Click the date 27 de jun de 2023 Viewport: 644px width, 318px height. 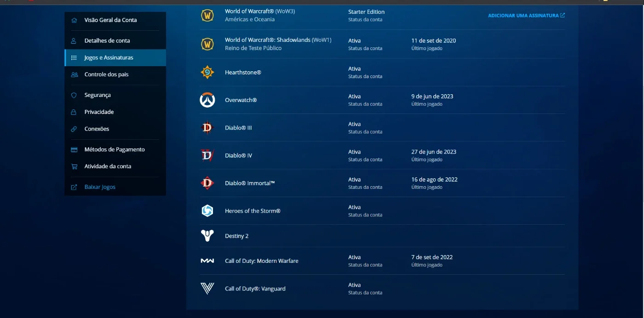[434, 152]
